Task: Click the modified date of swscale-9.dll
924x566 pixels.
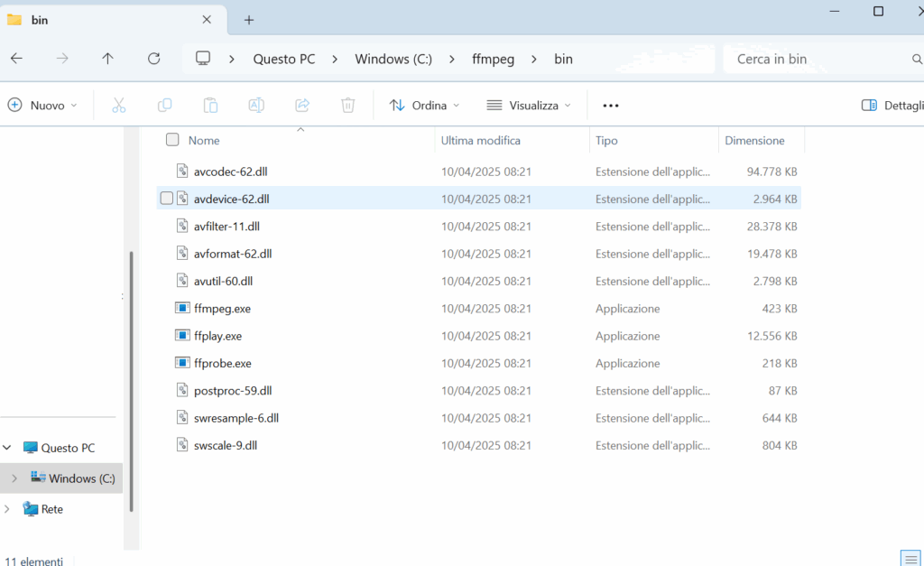Action: 486,445
